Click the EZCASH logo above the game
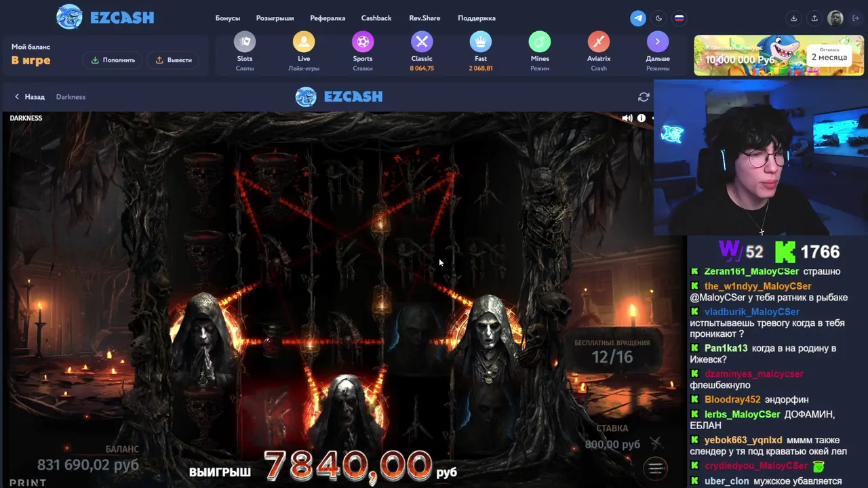This screenshot has height=488, width=868. (x=339, y=97)
